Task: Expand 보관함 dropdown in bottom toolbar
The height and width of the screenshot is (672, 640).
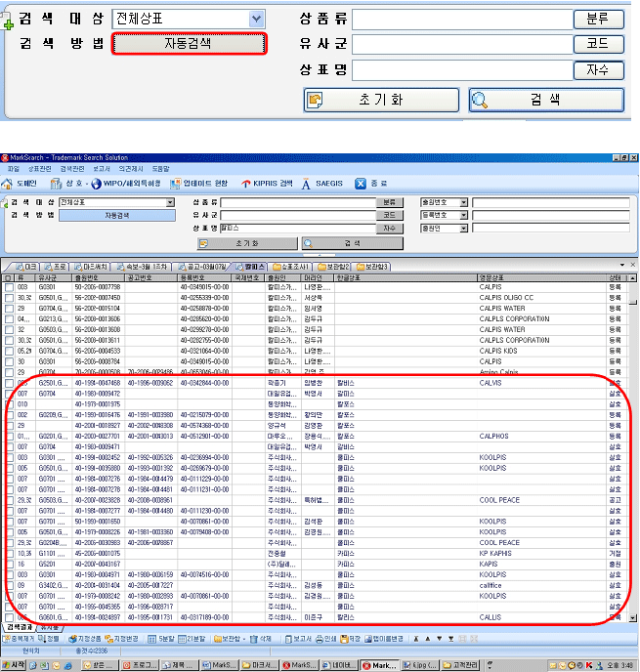Action: click(244, 639)
